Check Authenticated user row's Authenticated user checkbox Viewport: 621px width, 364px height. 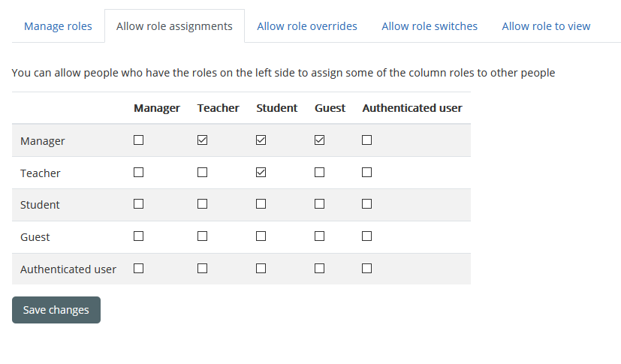[x=366, y=269]
